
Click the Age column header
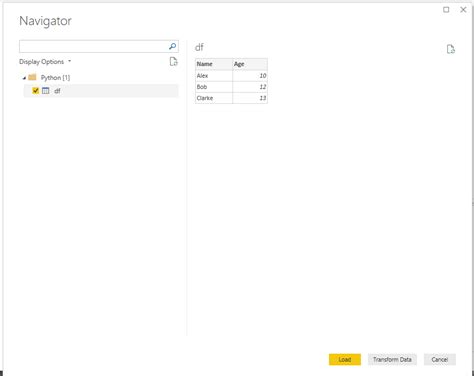pos(250,64)
